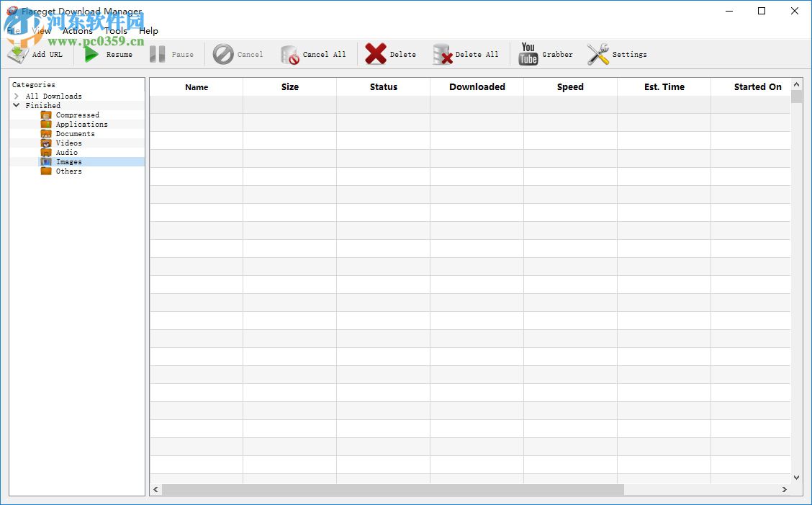The image size is (812, 505).
Task: Open the YouTube Grabber icon
Action: point(528,54)
